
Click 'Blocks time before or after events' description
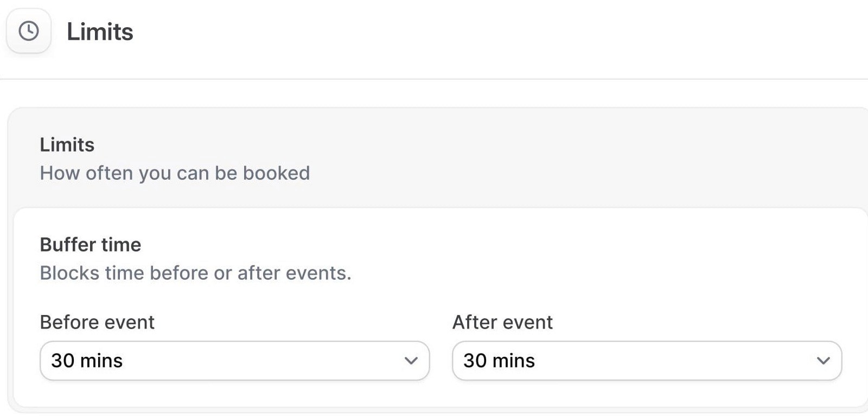point(195,273)
